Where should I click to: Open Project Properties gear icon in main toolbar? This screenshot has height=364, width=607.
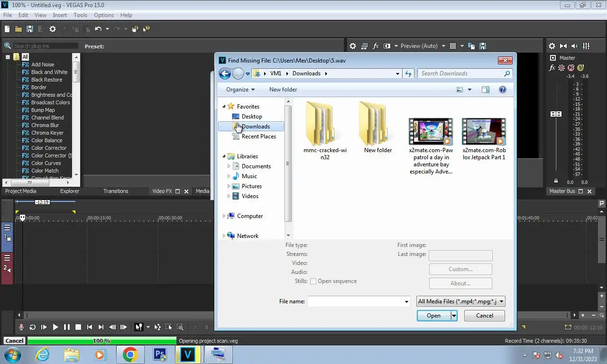coord(53,29)
